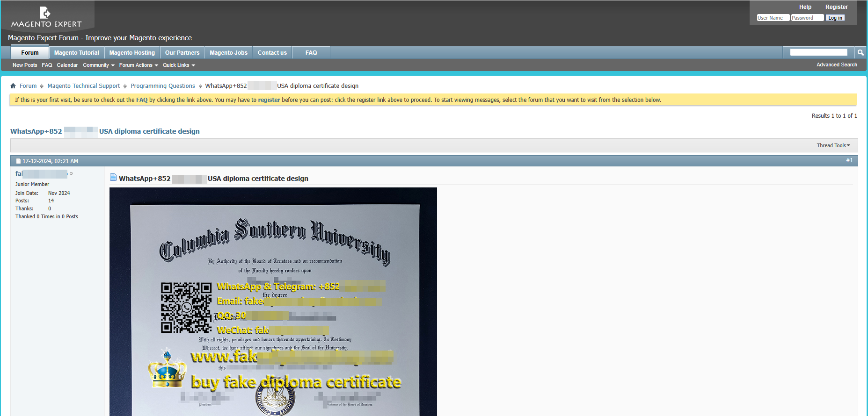The height and width of the screenshot is (416, 868).
Task: Open the post author's username
Action: (x=41, y=174)
